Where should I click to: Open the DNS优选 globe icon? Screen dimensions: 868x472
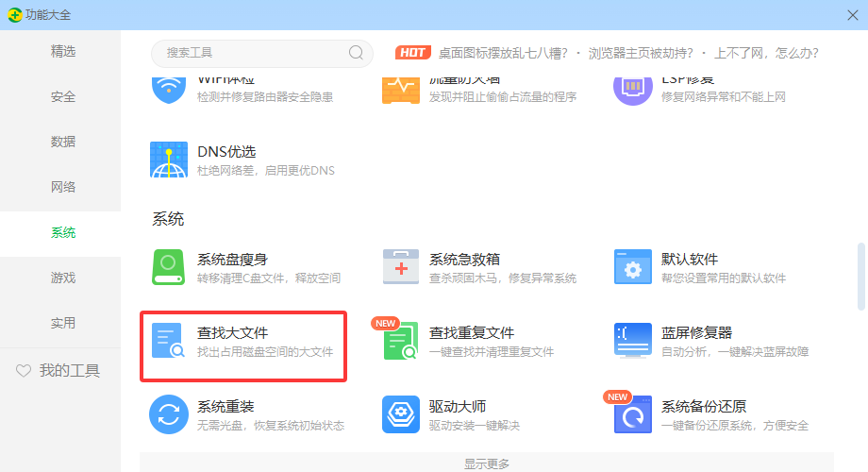point(168,160)
